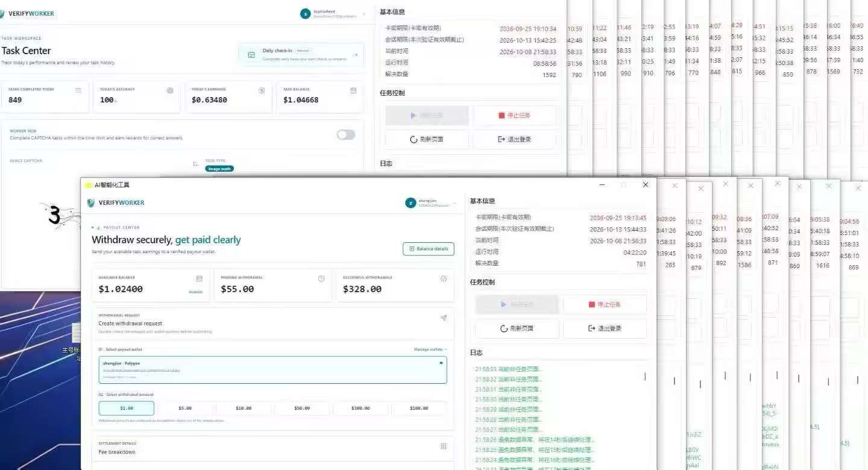The height and width of the screenshot is (470, 868).
Task: Select the $10.00 withdrawal amount
Action: 244,408
